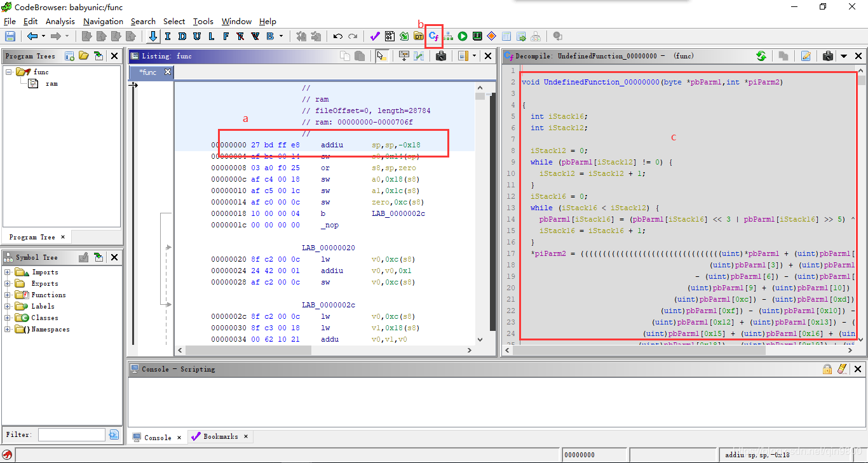The height and width of the screenshot is (463, 868).
Task: Expand the Imports folder in Symbol Tree
Action: pyautogui.click(x=8, y=272)
